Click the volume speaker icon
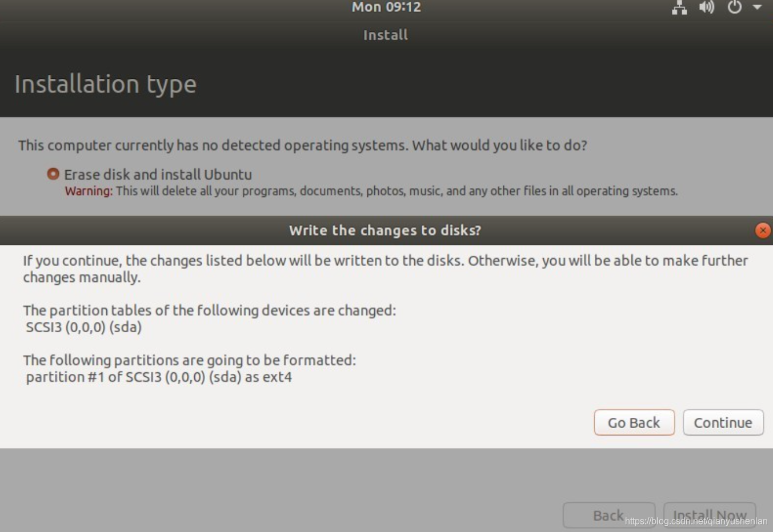This screenshot has height=532, width=773. pyautogui.click(x=707, y=7)
